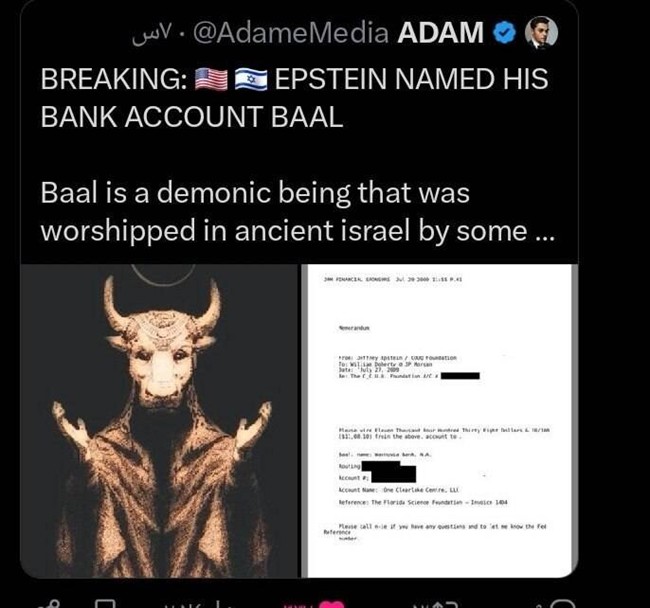Tap the reply speech bubble icon
650x608 pixels.
click(563, 604)
